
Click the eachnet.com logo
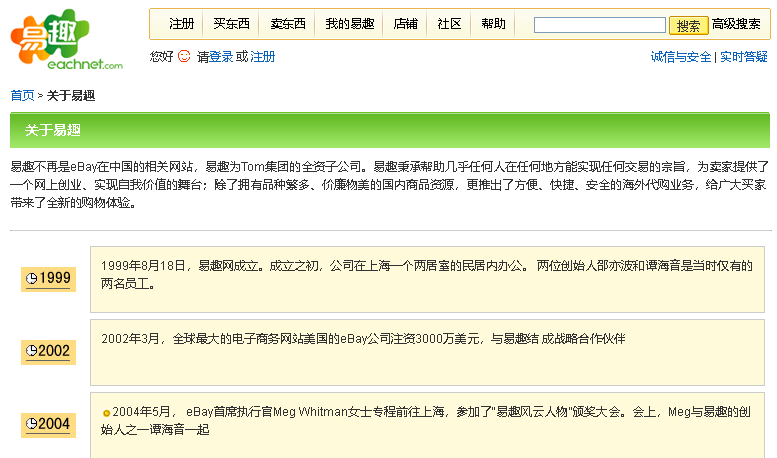66,40
